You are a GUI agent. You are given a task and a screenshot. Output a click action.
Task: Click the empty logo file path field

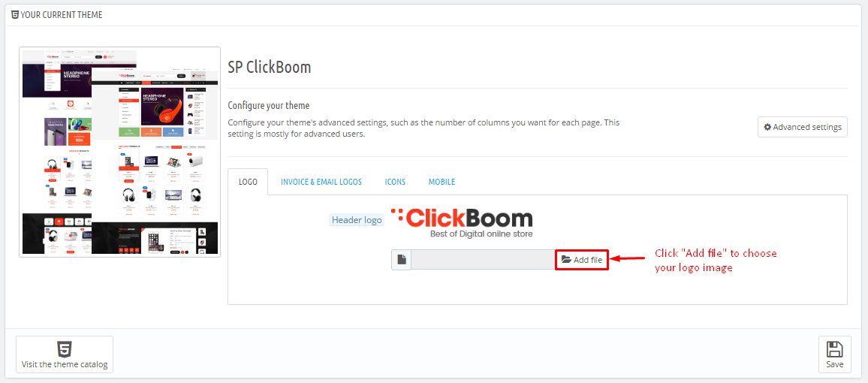tap(484, 260)
